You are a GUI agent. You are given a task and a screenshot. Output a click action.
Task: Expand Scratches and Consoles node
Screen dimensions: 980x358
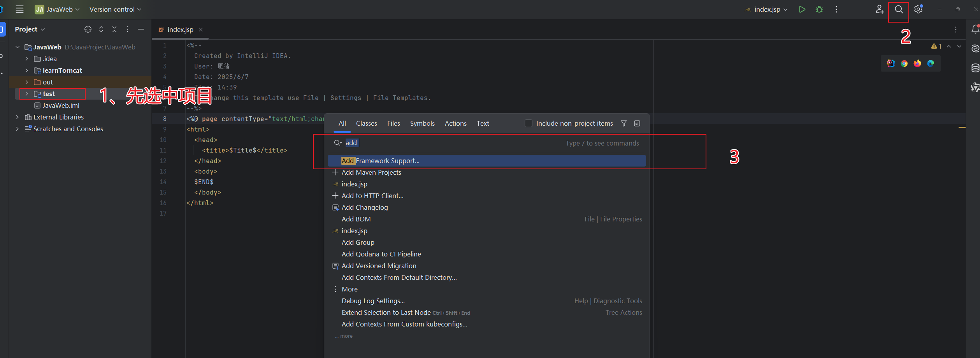[18, 129]
